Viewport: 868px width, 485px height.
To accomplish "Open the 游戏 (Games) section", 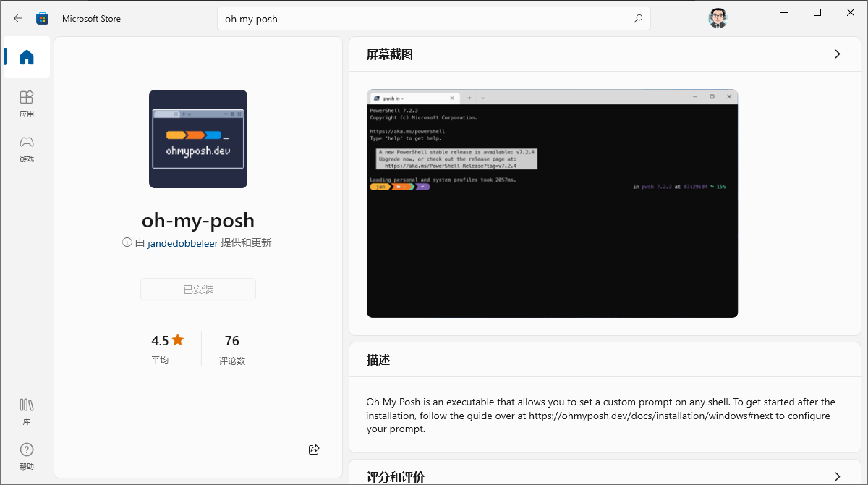I will click(x=27, y=148).
